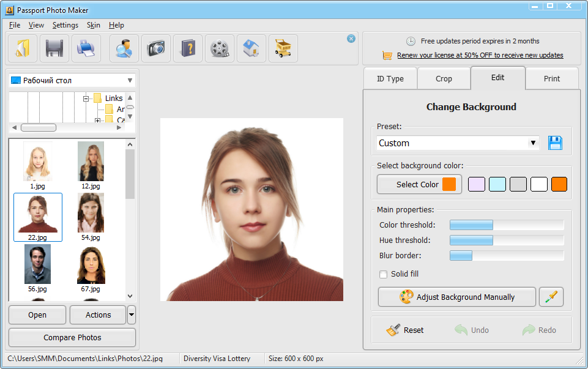The height and width of the screenshot is (369, 588).
Task: Select the eyedropper color picker tool
Action: click(551, 297)
